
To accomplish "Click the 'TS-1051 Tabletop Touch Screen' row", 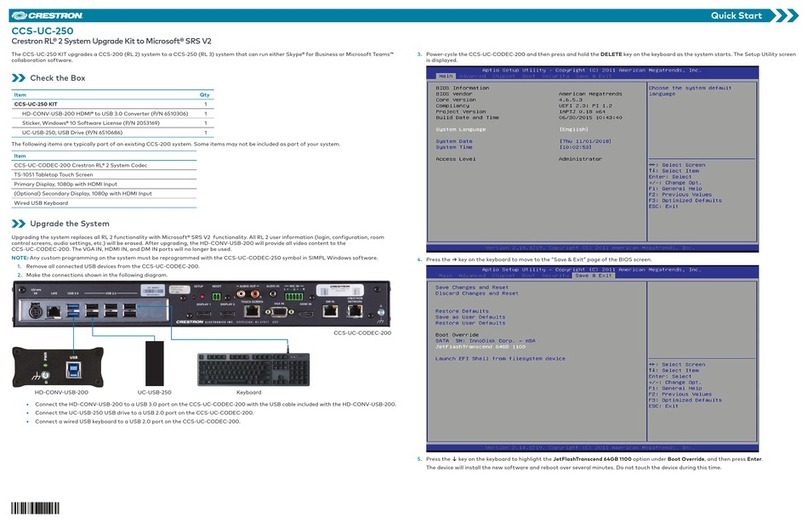I will coord(104,175).
